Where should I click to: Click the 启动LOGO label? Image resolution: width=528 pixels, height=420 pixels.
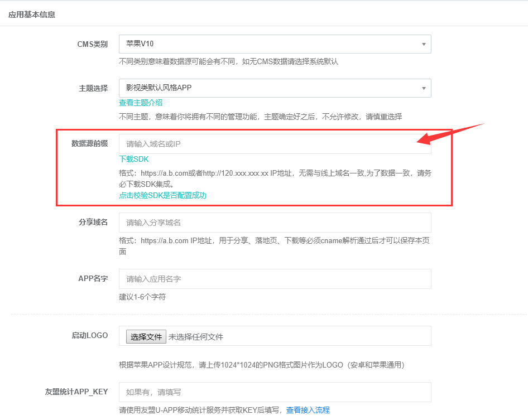(89, 335)
